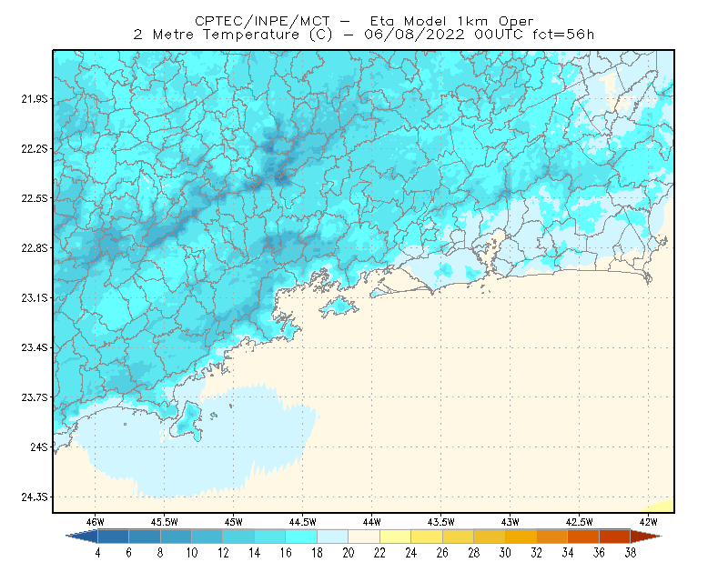This screenshot has height=562, width=728.
Task: Click the '45W' longitude label
Action: [x=234, y=522]
